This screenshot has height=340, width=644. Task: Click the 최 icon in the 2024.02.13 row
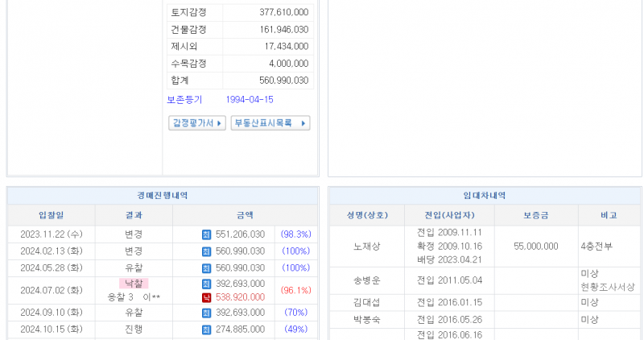click(x=206, y=251)
